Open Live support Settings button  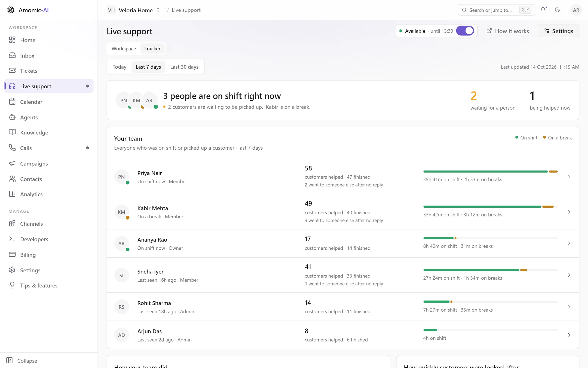point(558,31)
